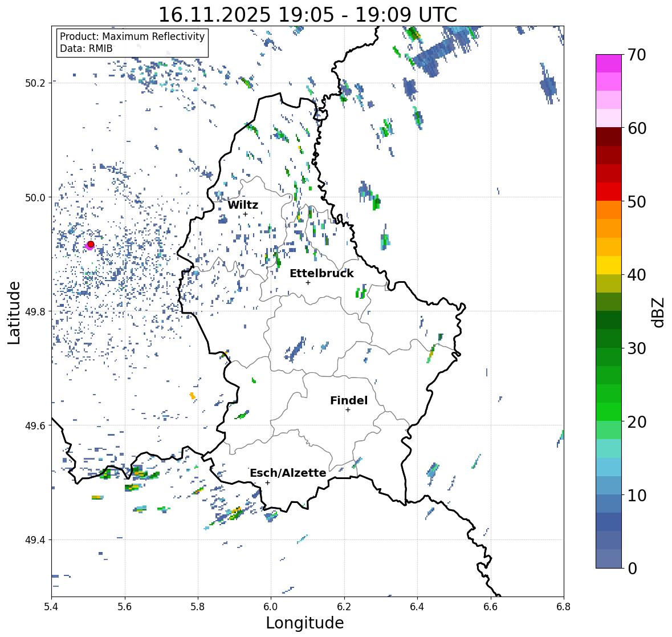Click the plus marker below Esch/Alzette
This screenshot has height=637, width=672.
pos(267,482)
